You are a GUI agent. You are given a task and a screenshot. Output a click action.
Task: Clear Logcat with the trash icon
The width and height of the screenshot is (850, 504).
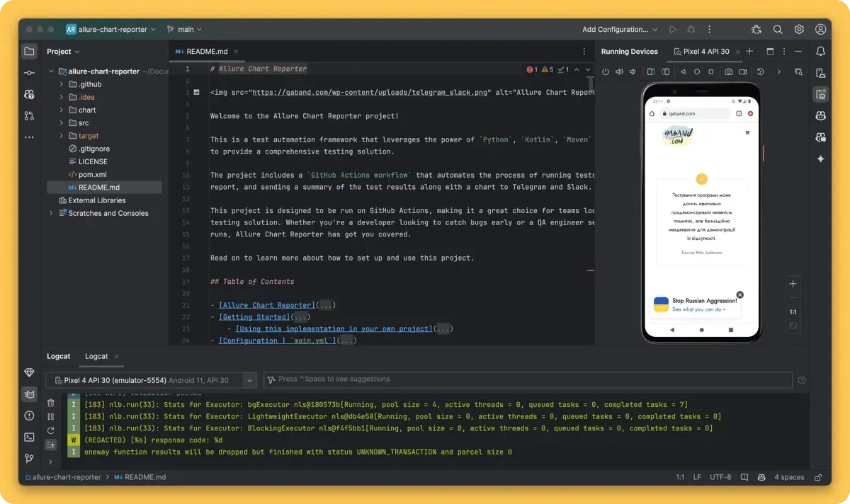(x=50, y=403)
